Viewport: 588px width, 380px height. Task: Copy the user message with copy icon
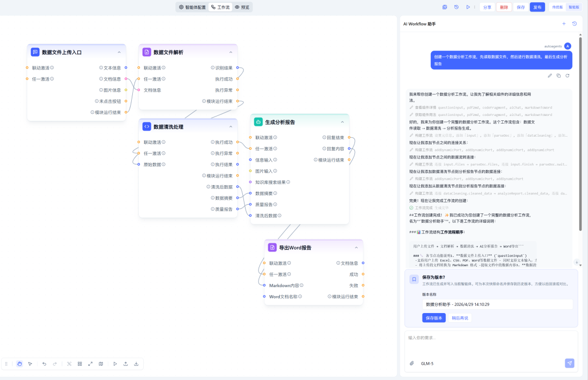tap(559, 76)
